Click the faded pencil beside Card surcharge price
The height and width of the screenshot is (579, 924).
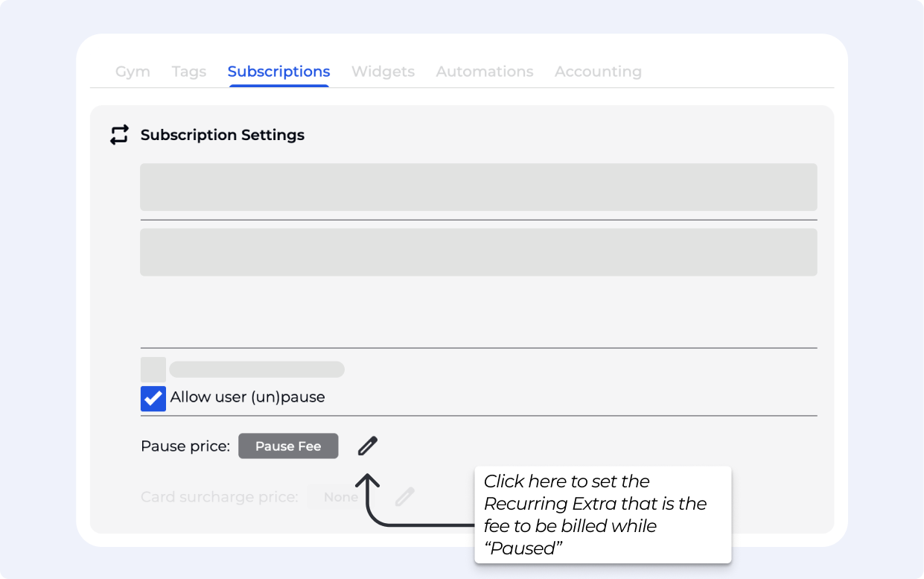(404, 497)
